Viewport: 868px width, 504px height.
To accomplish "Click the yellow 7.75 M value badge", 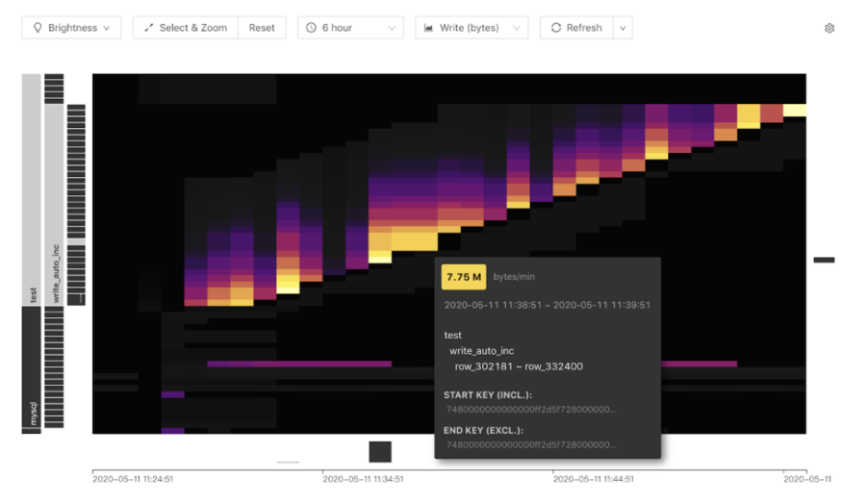I will coord(463,277).
